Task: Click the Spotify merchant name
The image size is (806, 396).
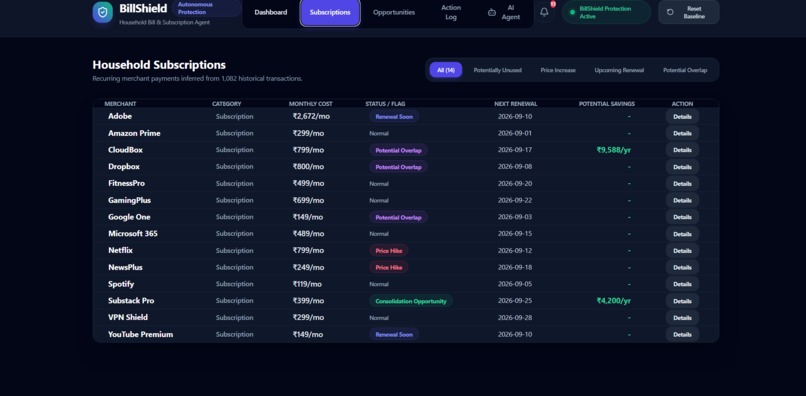Action: pos(121,284)
